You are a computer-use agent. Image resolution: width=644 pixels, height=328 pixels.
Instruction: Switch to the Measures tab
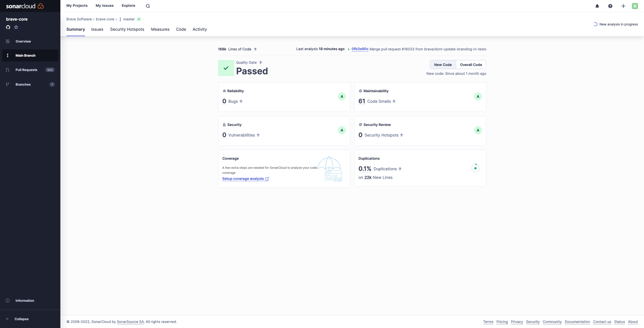(160, 29)
